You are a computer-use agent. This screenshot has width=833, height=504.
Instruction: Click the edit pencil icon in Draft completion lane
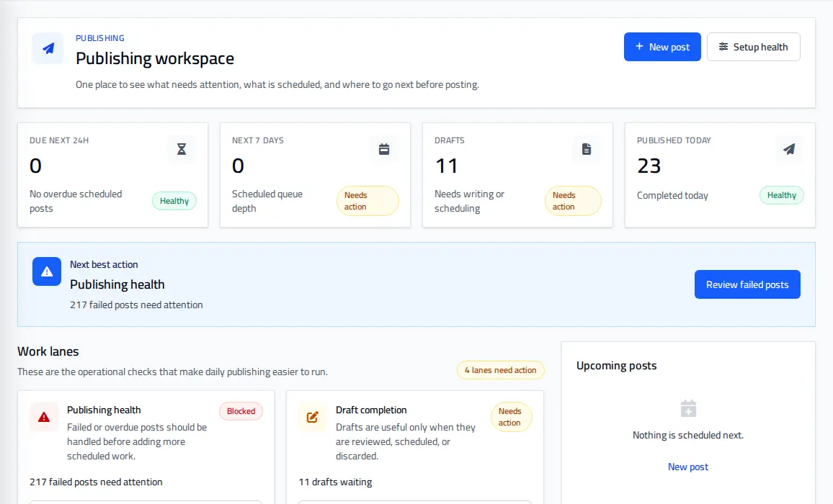pos(313,418)
